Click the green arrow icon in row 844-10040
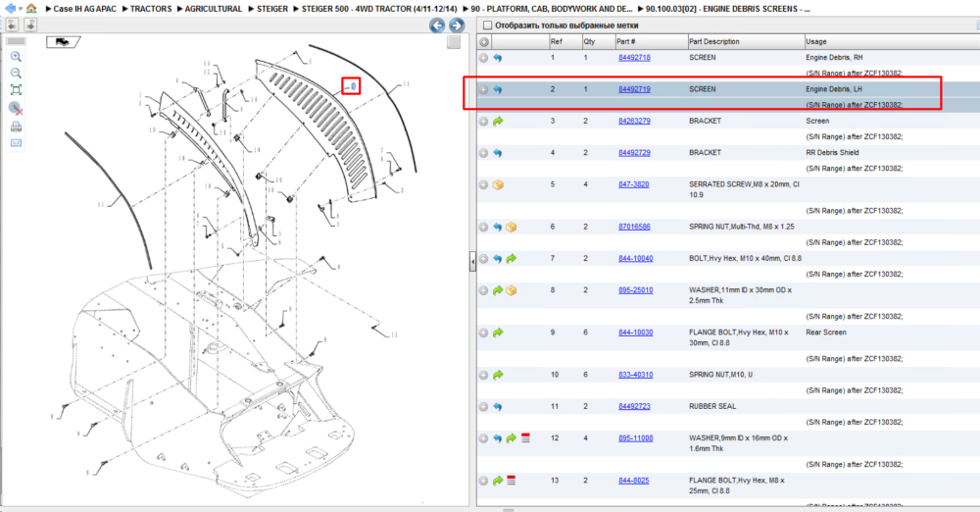 pos(512,259)
